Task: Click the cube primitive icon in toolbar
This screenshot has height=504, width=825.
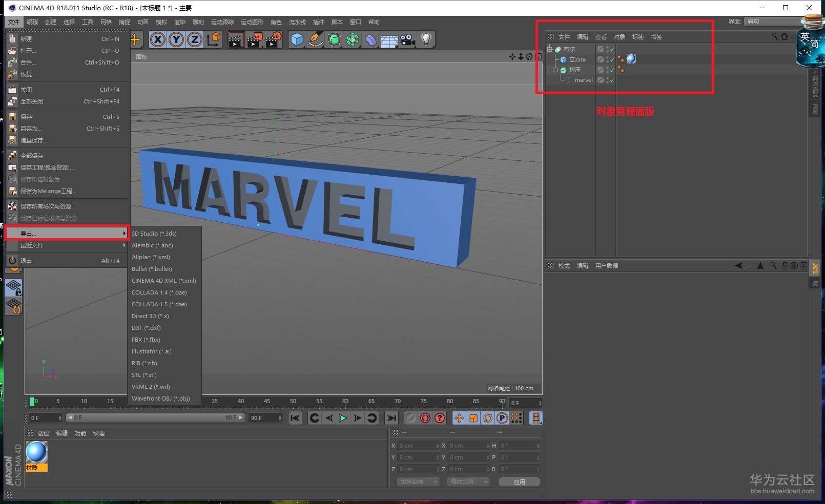Action: 297,39
